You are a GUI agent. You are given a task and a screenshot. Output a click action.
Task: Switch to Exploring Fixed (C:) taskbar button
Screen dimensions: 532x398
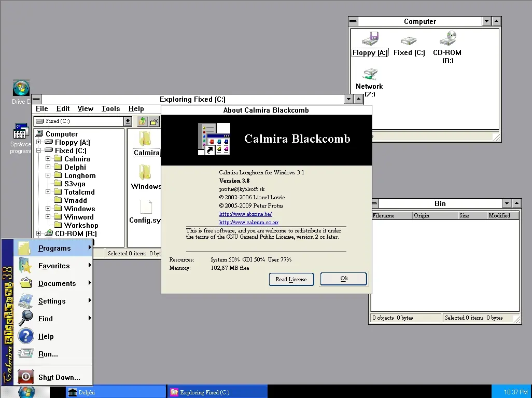coord(217,392)
